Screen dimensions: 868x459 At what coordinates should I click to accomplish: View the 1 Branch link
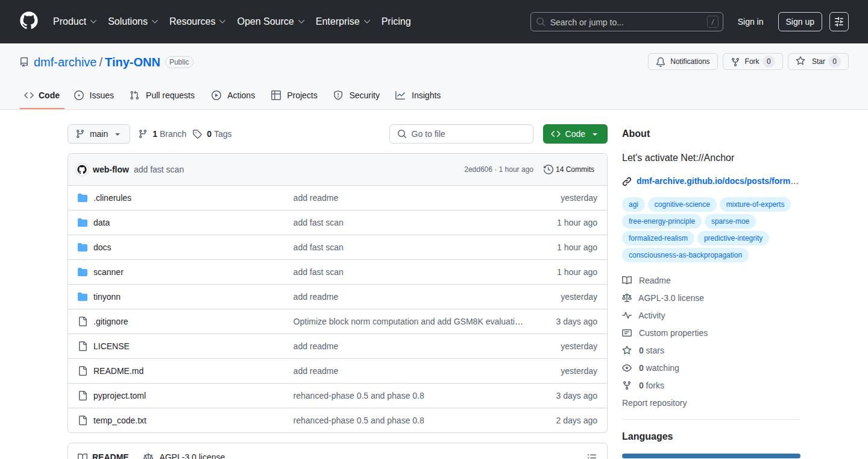click(x=162, y=134)
